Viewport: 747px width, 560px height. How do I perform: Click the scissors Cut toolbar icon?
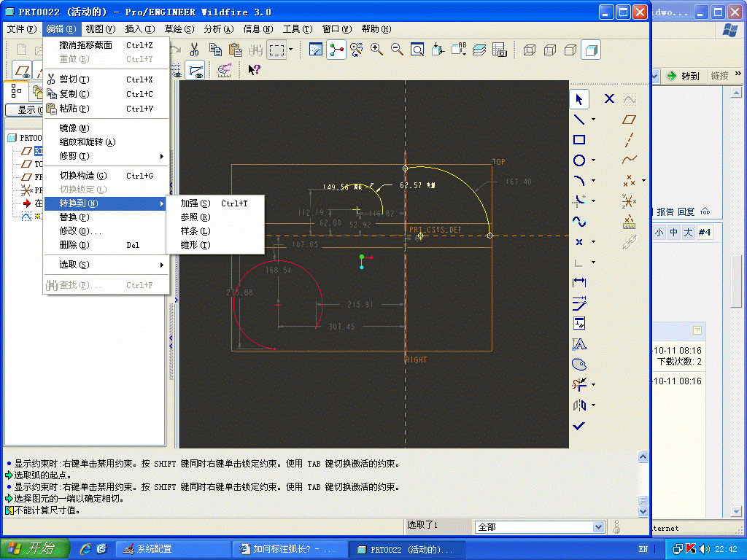pos(194,50)
